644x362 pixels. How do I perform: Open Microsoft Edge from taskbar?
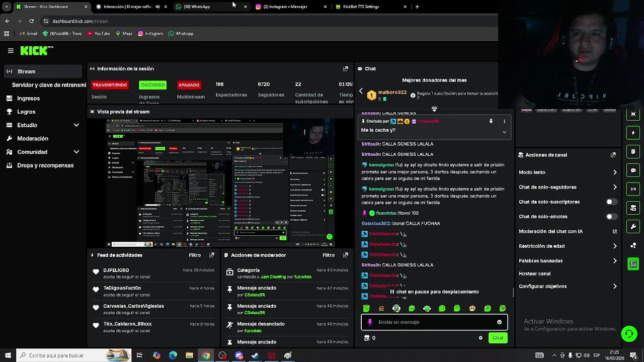pyautogui.click(x=173, y=355)
